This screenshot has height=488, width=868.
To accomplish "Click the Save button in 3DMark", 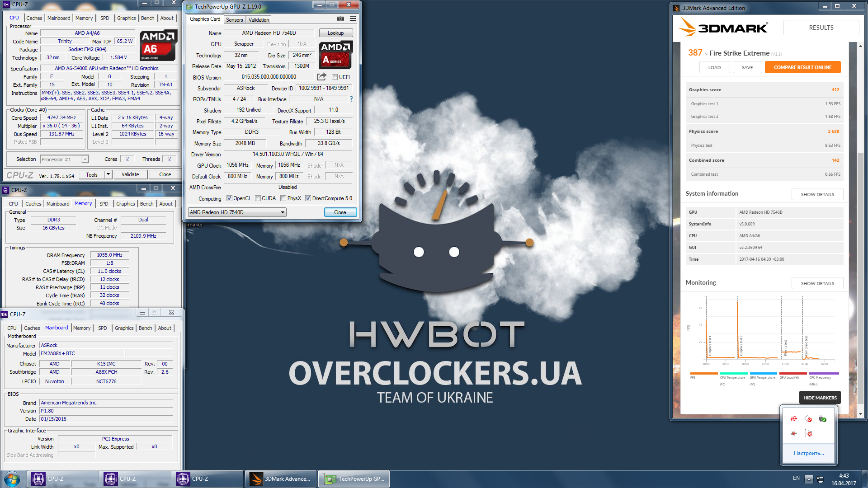I will click(x=747, y=67).
